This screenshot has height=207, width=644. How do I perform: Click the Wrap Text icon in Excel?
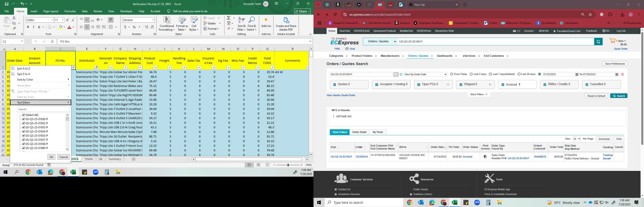pos(111,20)
